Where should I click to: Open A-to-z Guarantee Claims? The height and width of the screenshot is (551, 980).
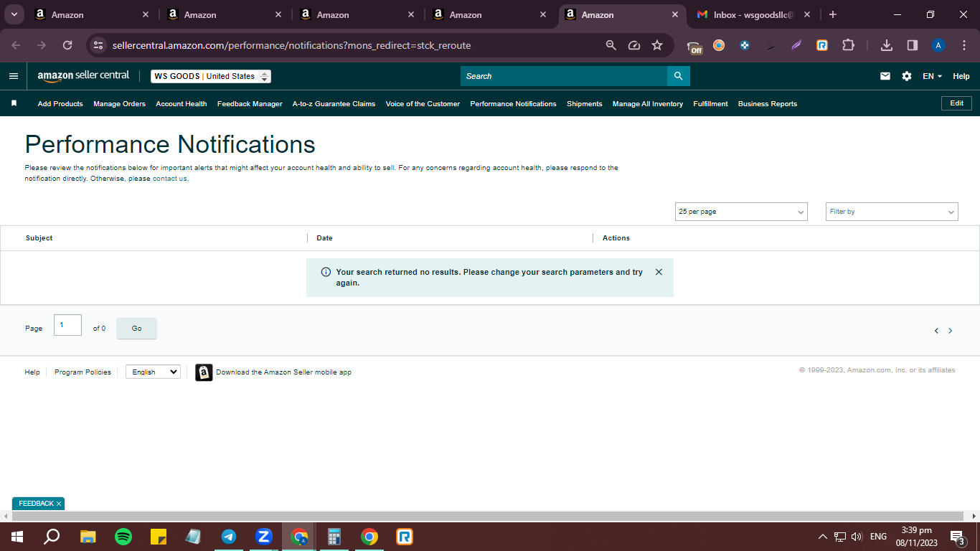pos(334,104)
